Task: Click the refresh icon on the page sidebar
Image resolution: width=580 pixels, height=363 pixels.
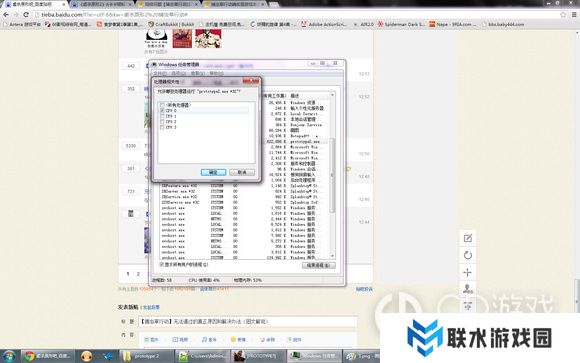Action: (x=468, y=255)
